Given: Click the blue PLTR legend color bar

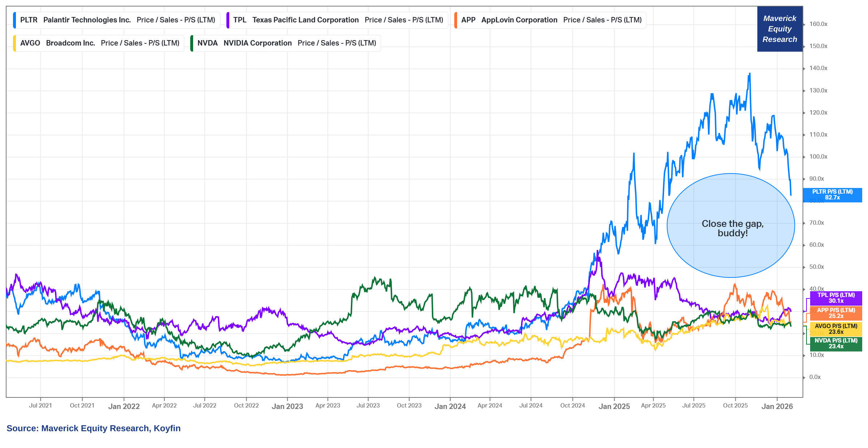Looking at the screenshot, I should pyautogui.click(x=14, y=20).
